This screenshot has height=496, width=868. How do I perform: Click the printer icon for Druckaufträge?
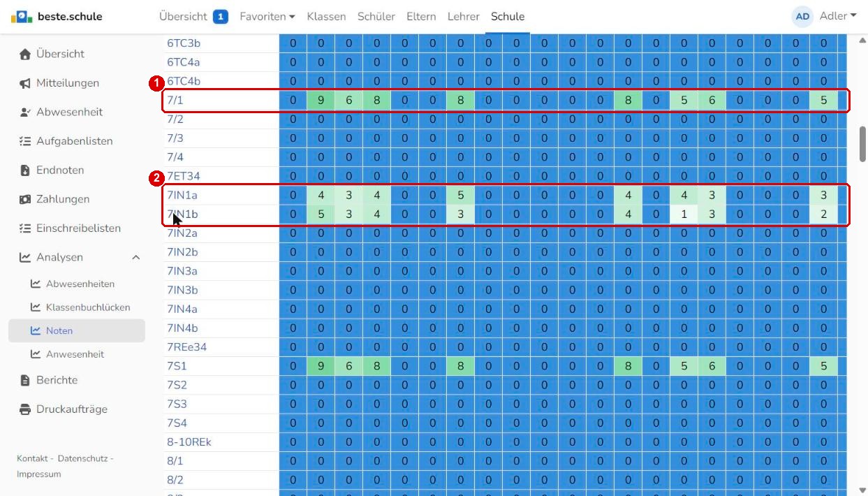coord(25,409)
